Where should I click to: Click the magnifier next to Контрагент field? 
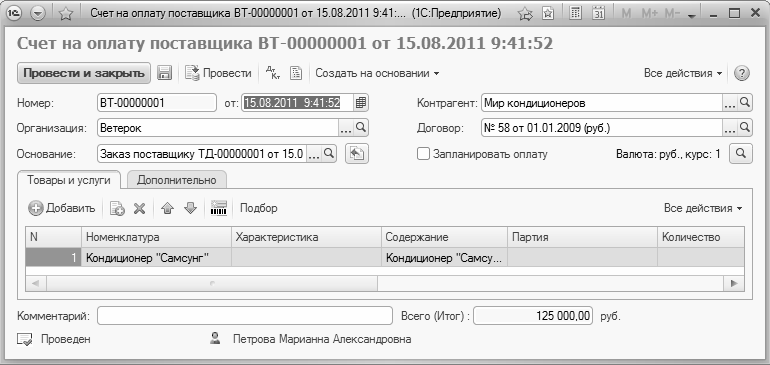745,103
